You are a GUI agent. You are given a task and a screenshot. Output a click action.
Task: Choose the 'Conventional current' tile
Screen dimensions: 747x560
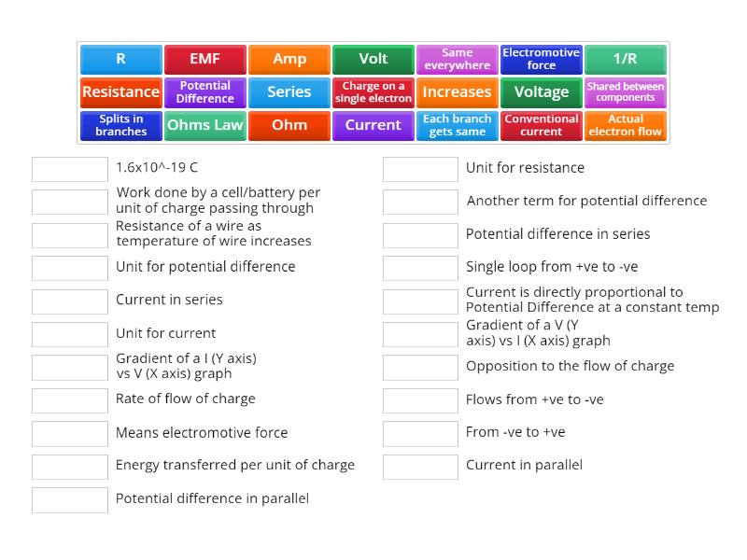tap(542, 125)
